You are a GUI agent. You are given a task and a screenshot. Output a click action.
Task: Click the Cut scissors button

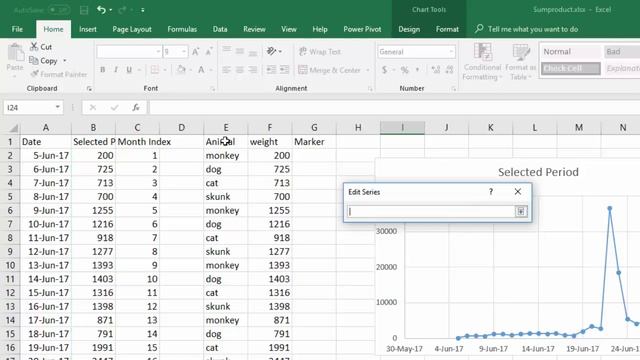(41, 47)
